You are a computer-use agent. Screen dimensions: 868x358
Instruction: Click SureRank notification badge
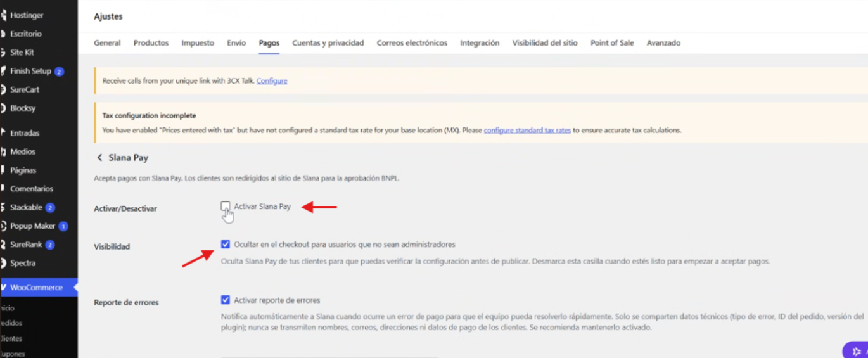point(50,245)
